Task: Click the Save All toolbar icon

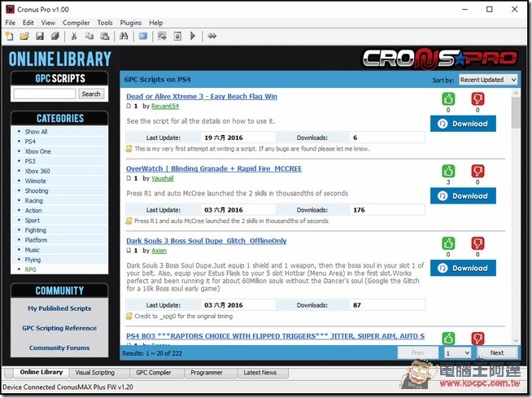Action: (55, 36)
